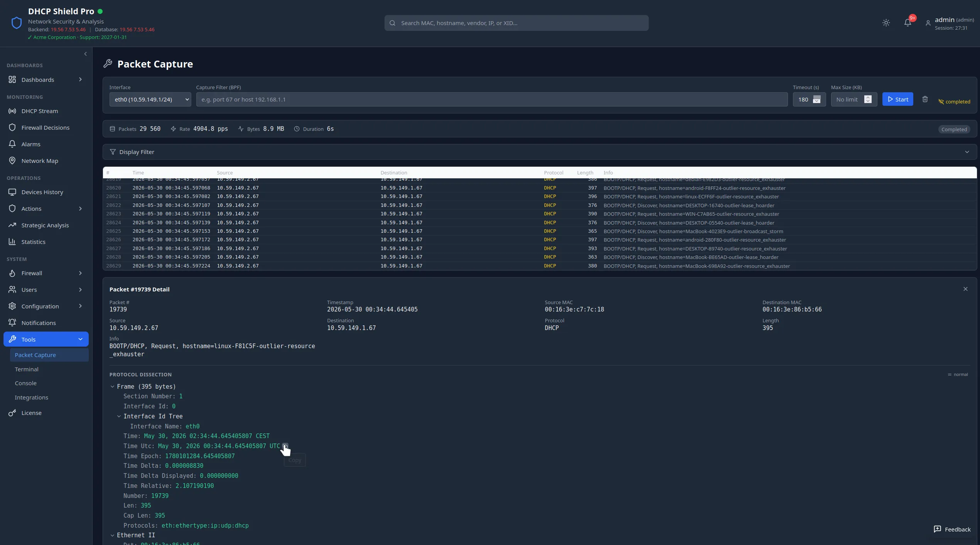The width and height of the screenshot is (980, 545).
Task: Click the DHCP Shield Pro shield logo
Action: point(16,23)
